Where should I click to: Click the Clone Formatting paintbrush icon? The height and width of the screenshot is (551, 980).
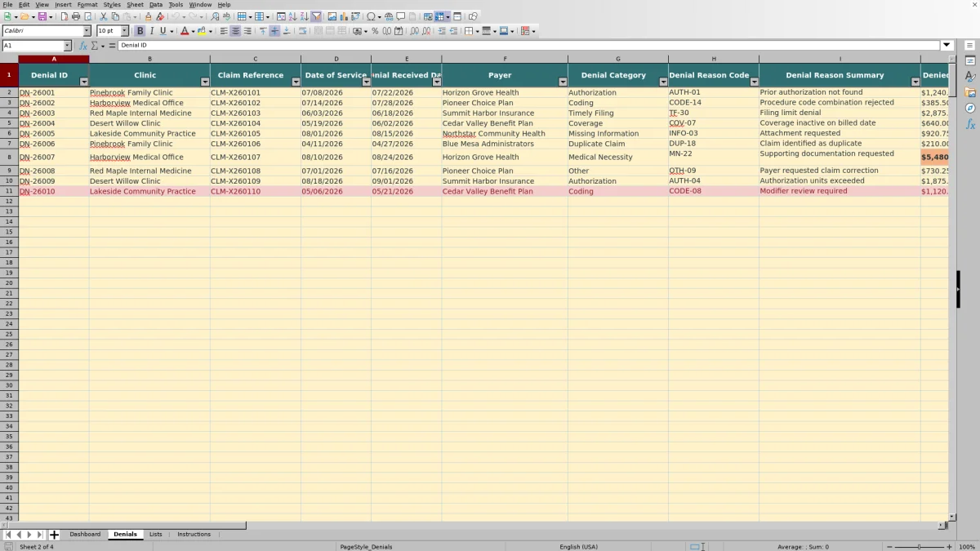click(x=148, y=16)
